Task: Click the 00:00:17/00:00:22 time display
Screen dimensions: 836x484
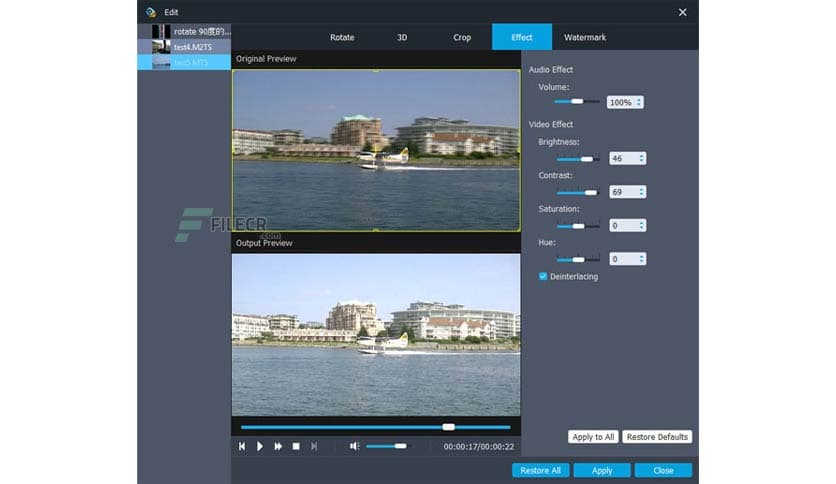Action: point(479,447)
